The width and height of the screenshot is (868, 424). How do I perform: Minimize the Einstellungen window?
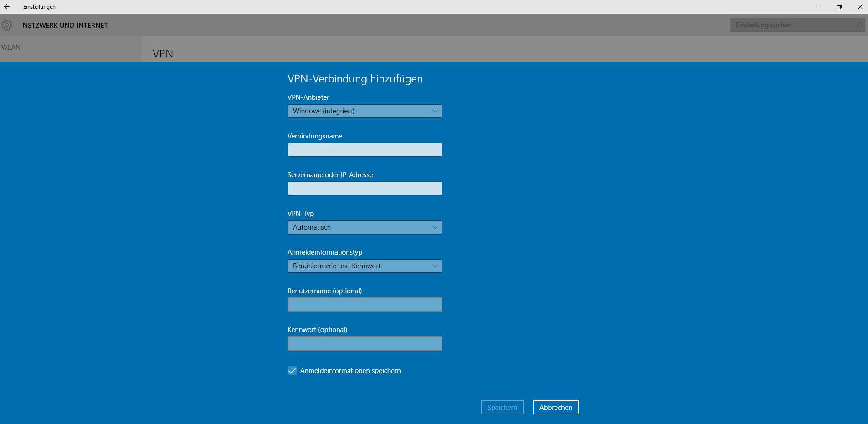click(818, 7)
